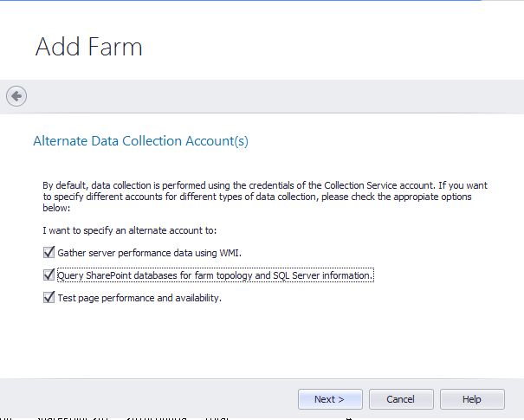Image resolution: width=524 pixels, height=420 pixels.
Task: Click the 'Test page performance and availability' label
Action: click(x=139, y=298)
